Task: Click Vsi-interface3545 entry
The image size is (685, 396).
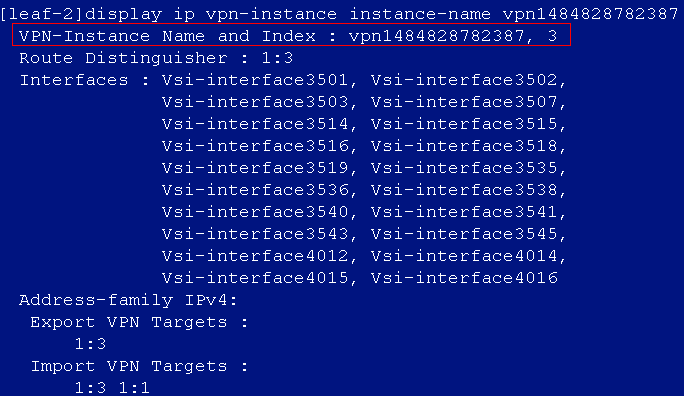Action: click(464, 234)
